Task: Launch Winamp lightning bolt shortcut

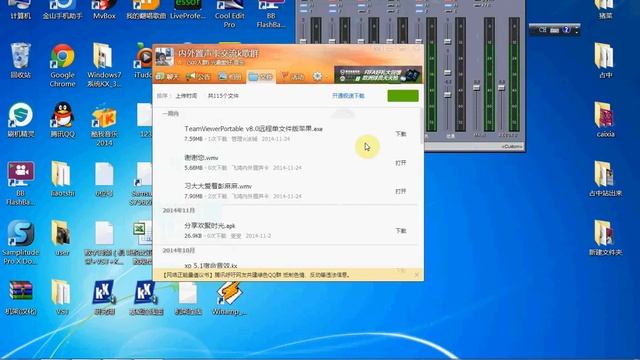Action: [229, 297]
